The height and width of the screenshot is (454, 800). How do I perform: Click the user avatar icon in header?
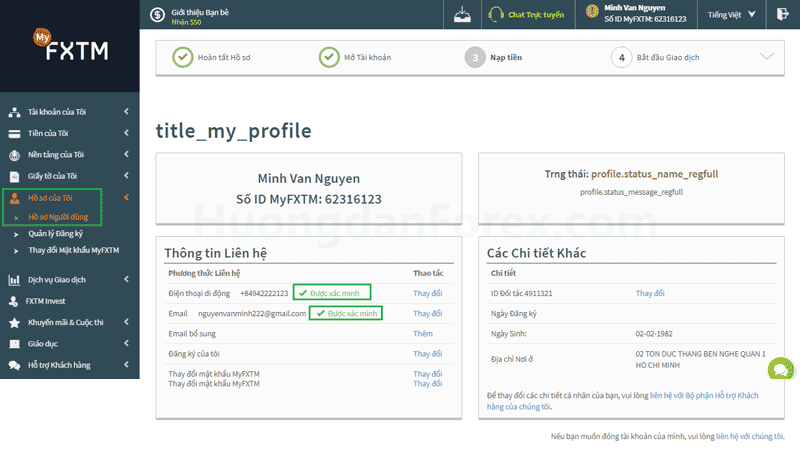pos(592,11)
